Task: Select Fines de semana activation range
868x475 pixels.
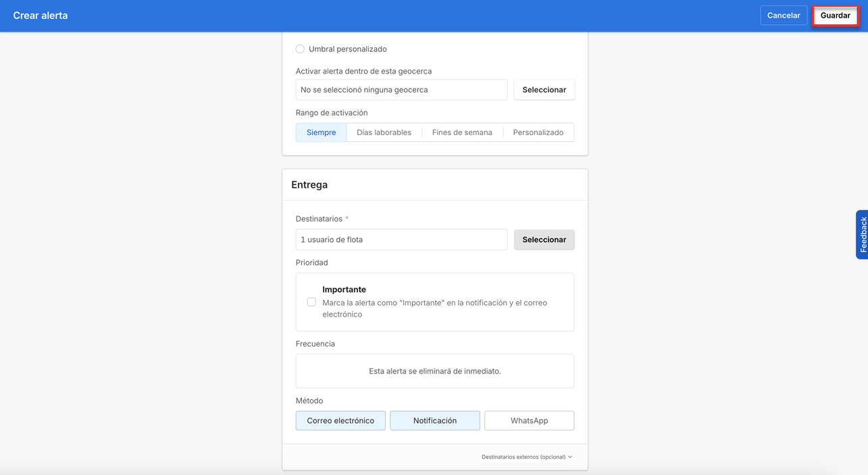Action: tap(462, 132)
